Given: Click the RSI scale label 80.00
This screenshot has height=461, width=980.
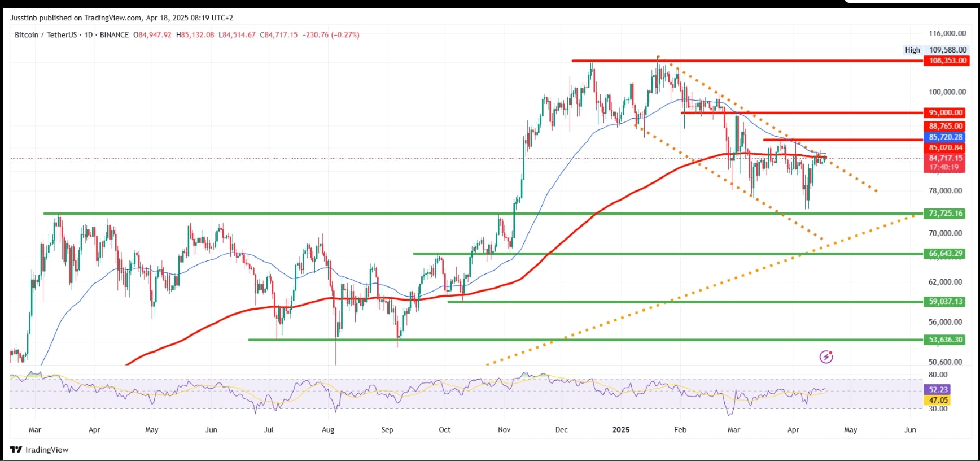Looking at the screenshot, I should 938,375.
